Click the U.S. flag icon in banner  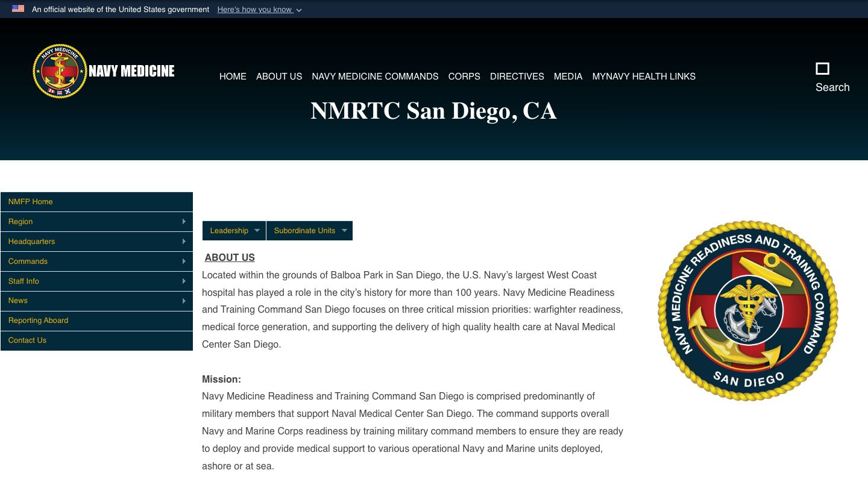(x=17, y=8)
